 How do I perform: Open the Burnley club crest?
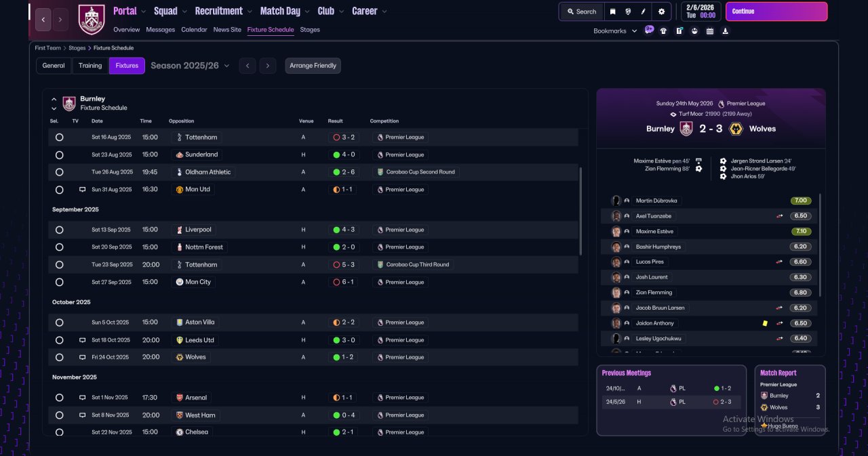(92, 19)
